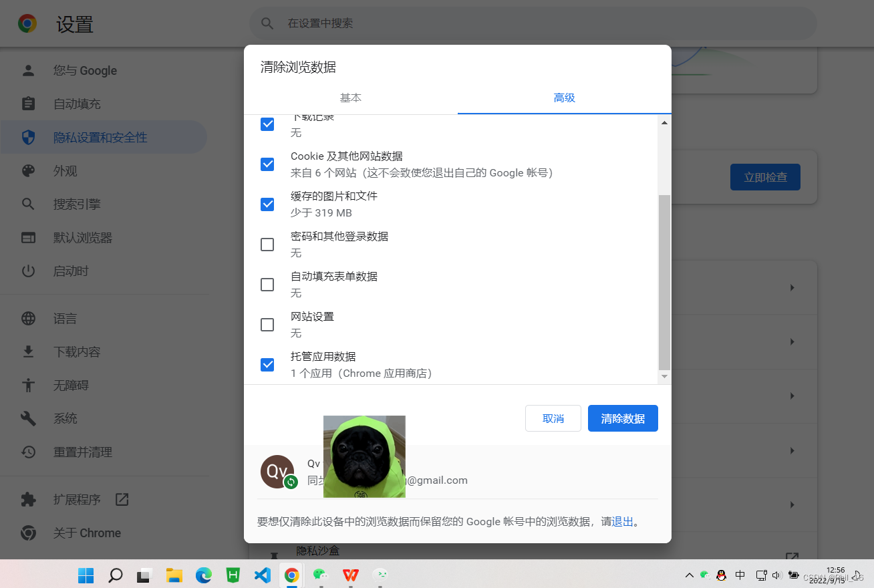The image size is (874, 588).
Task: Check 网站设置 checkbox
Action: point(267,325)
